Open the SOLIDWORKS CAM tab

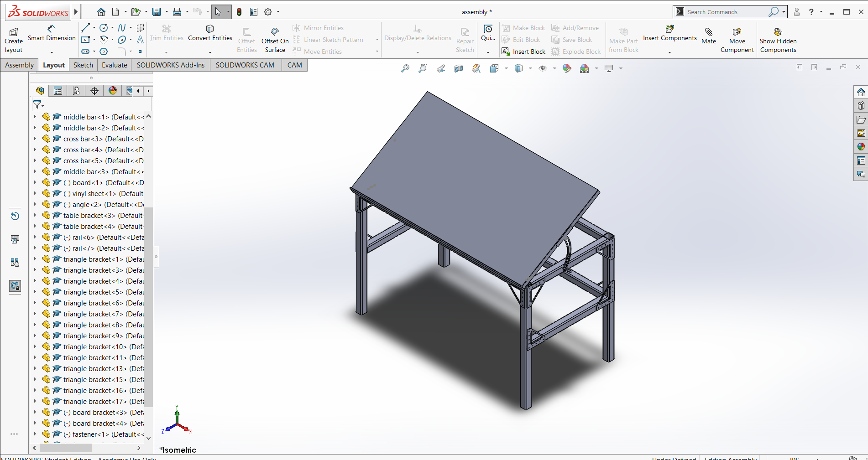tap(245, 65)
